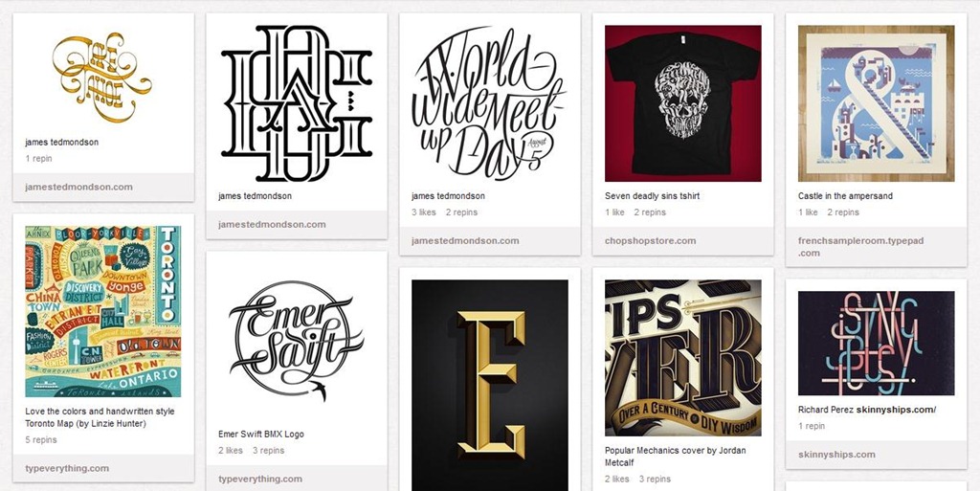980x491 pixels.
Task: View the Seven deadly sins tshirt image
Action: pos(683,103)
